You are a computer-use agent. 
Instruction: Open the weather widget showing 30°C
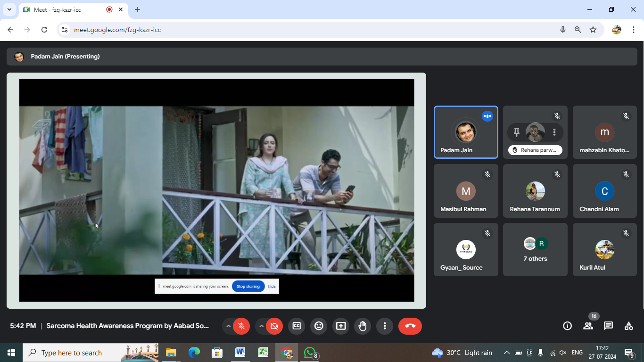click(462, 353)
